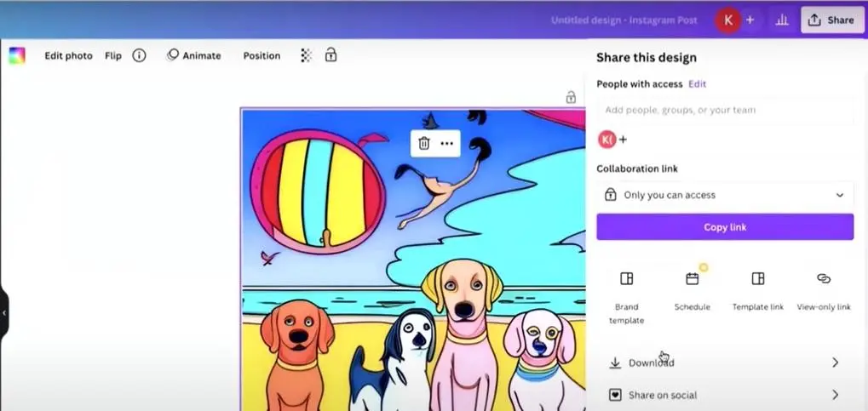Select the Template link icon
The image size is (868, 411).
click(x=757, y=279)
